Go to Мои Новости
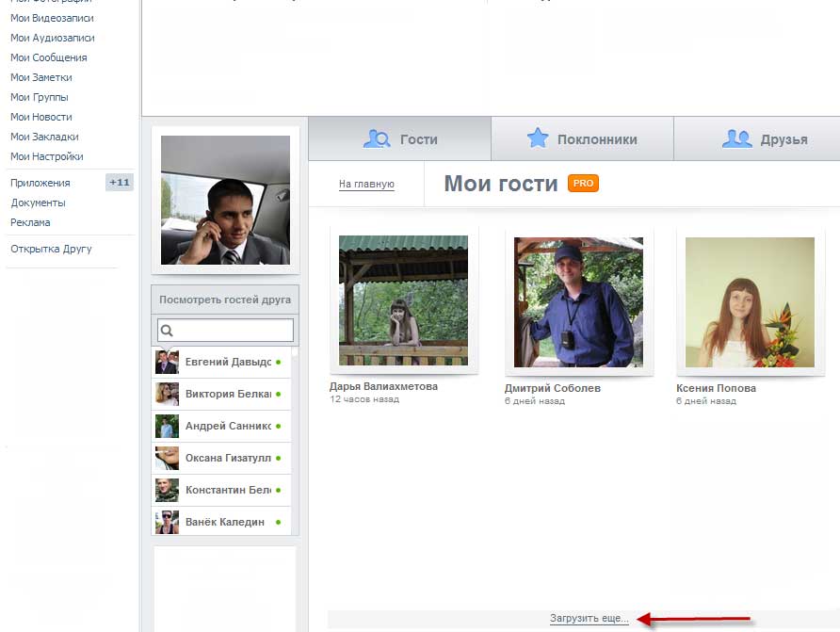Viewport: 840px width, 632px height. pyautogui.click(x=41, y=118)
